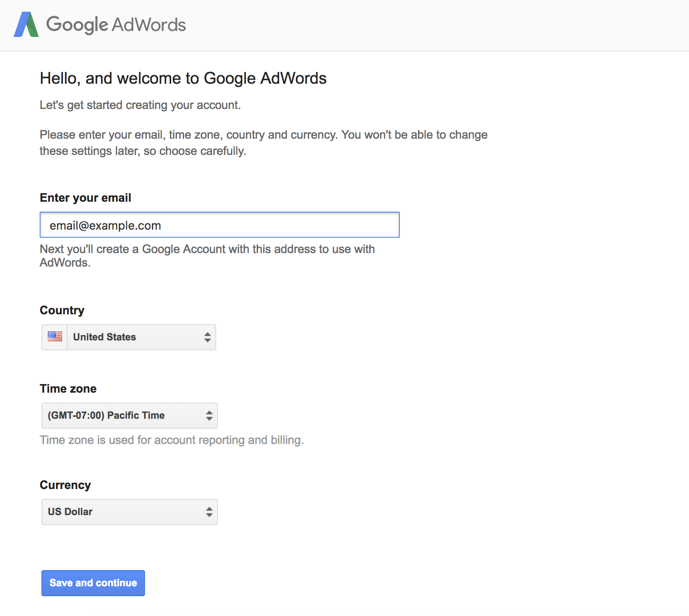
Task: Click the AdWords triangular logo icon
Action: pos(26,25)
